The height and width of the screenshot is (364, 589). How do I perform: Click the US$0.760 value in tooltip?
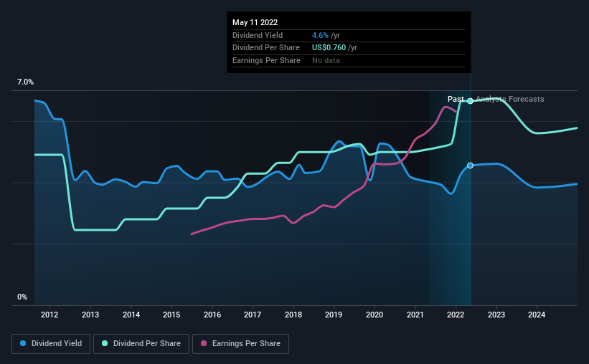(x=329, y=48)
